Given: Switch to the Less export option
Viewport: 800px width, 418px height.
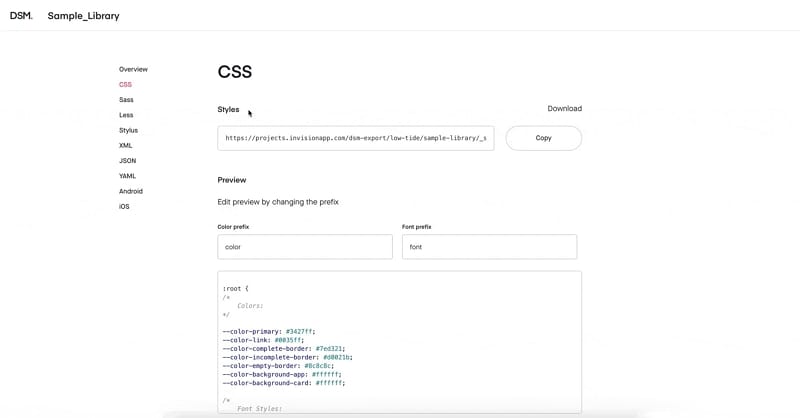Looking at the screenshot, I should [x=126, y=115].
